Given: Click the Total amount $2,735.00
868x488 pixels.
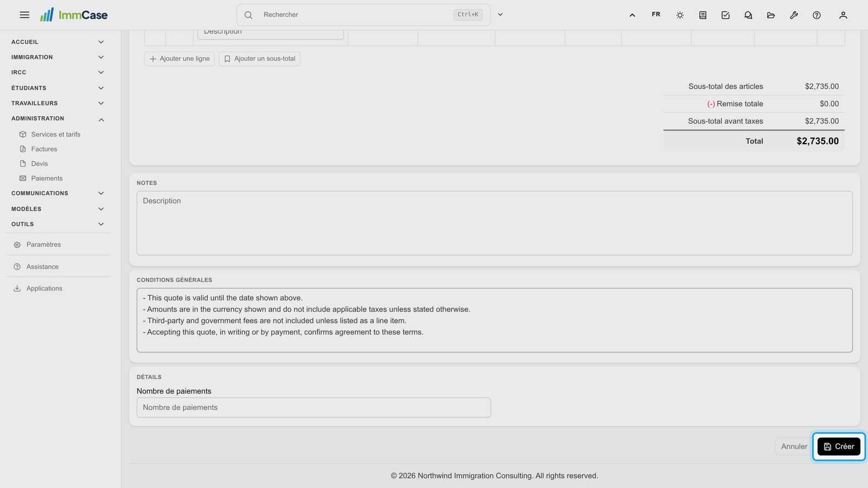Looking at the screenshot, I should tap(818, 141).
